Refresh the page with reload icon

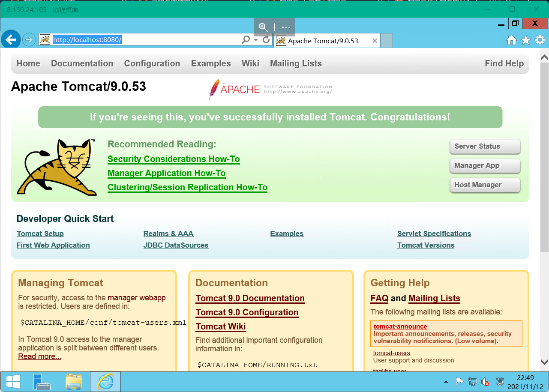click(x=266, y=40)
